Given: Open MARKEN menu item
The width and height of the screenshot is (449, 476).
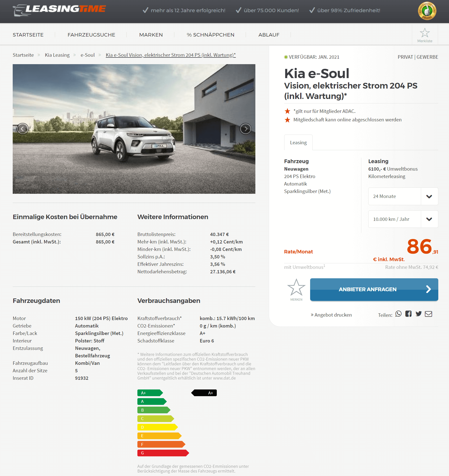Looking at the screenshot, I should 151,35.
